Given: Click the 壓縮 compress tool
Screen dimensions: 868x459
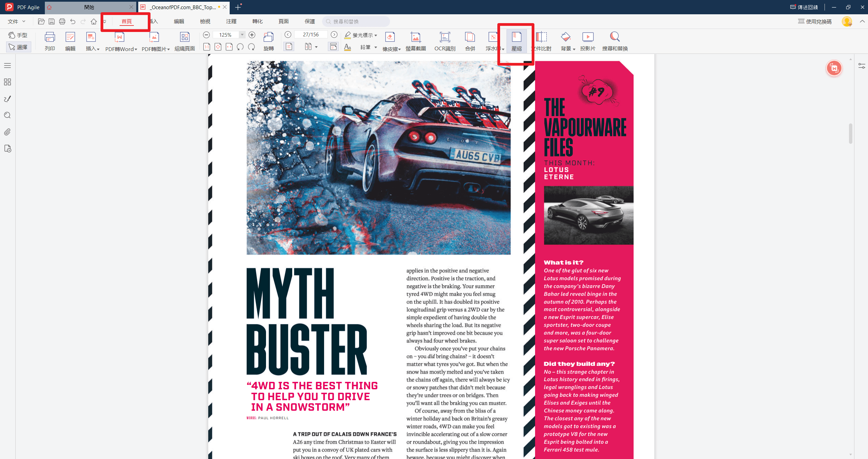Looking at the screenshot, I should coord(516,41).
